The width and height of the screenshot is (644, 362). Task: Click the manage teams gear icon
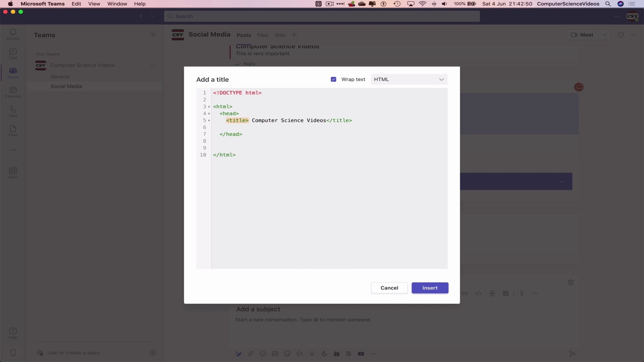pyautogui.click(x=153, y=353)
